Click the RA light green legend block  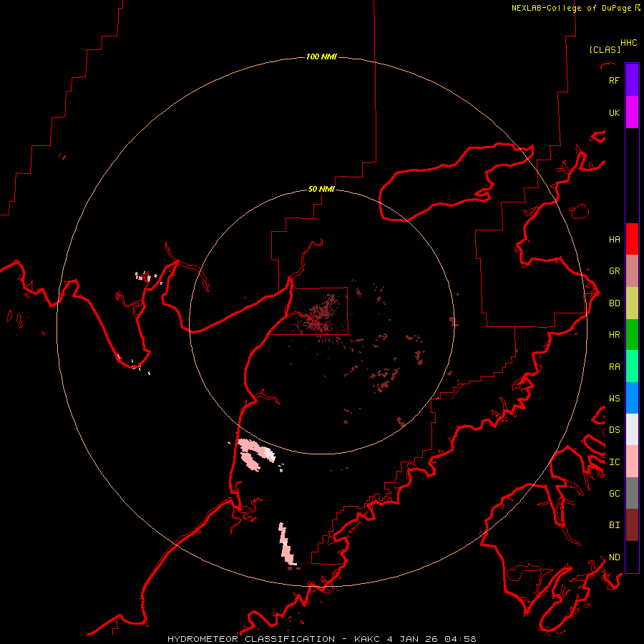(632, 366)
